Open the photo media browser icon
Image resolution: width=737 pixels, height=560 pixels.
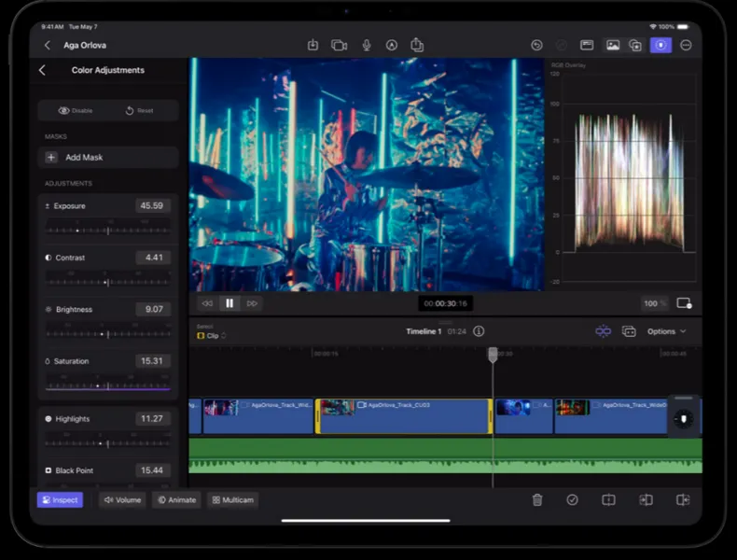pyautogui.click(x=612, y=45)
